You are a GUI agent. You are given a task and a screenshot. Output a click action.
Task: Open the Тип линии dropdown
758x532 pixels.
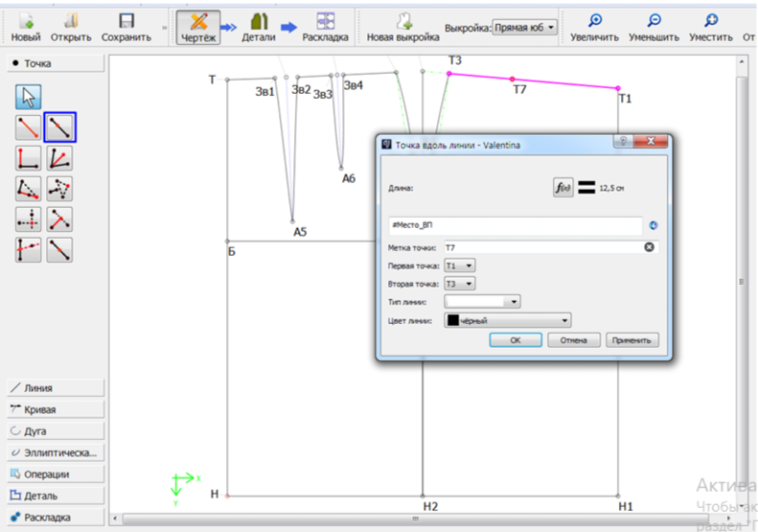coord(482,302)
